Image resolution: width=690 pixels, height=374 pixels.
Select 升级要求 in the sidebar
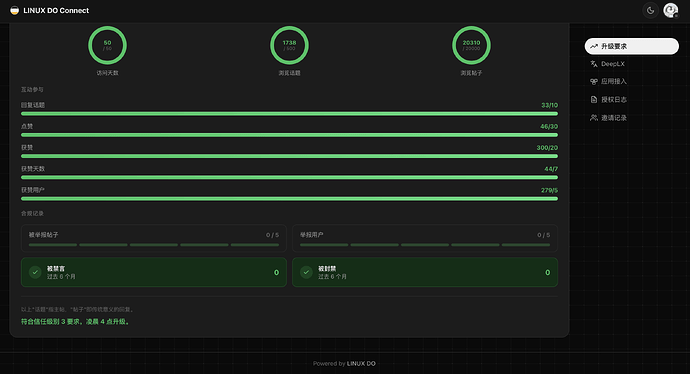[x=631, y=46]
